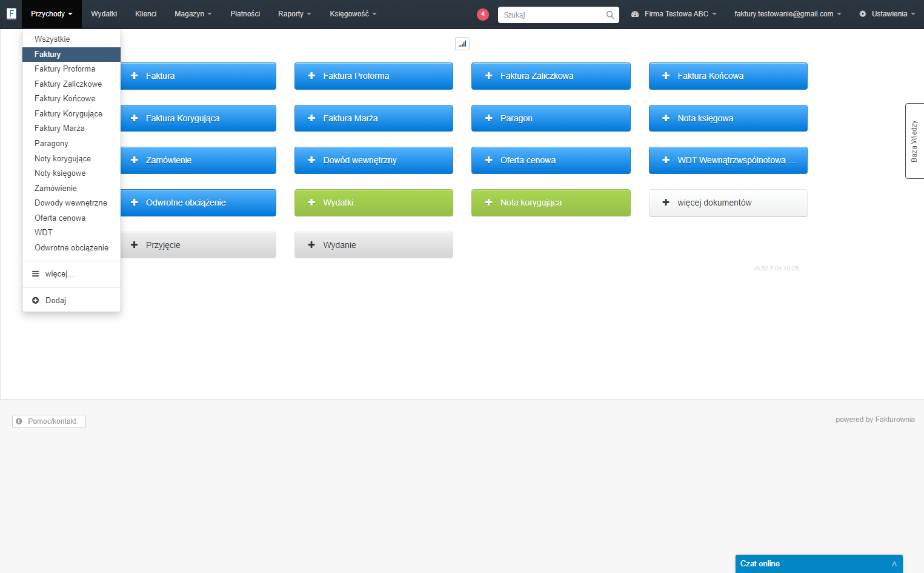The image size is (924, 573).
Task: Expand the Przychody dropdown menu
Action: (x=52, y=14)
